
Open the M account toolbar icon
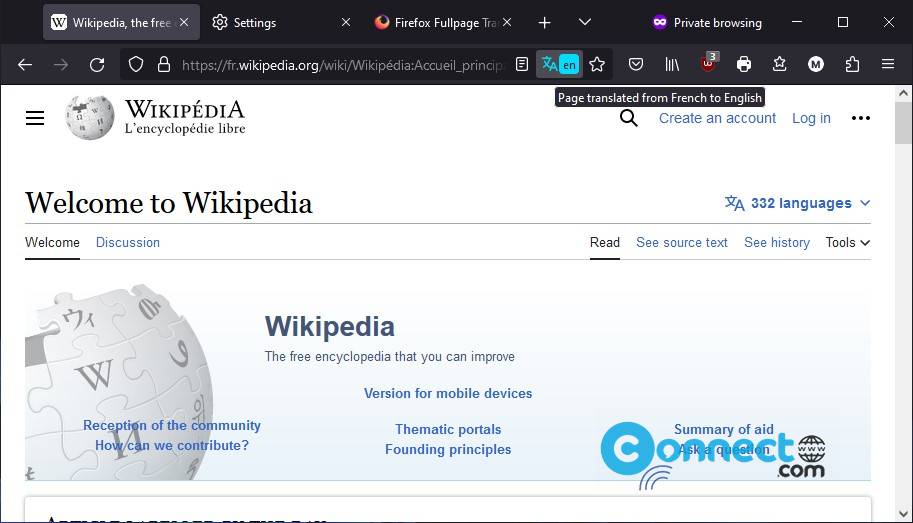click(x=816, y=64)
